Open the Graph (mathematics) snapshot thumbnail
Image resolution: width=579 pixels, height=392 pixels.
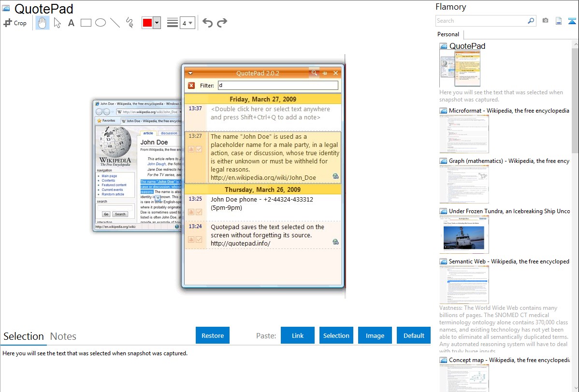464,184
